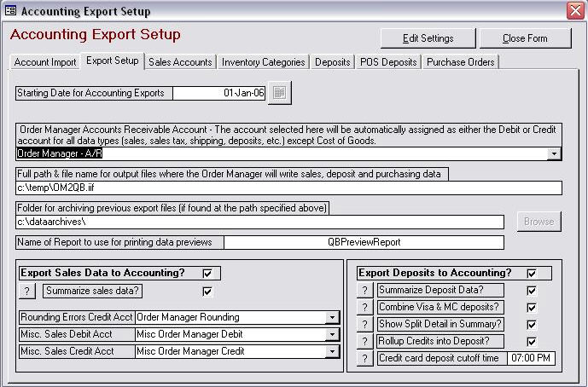This screenshot has height=387, width=588.
Task: Click the Folder for archiving previous export files label
Action: pos(172,208)
